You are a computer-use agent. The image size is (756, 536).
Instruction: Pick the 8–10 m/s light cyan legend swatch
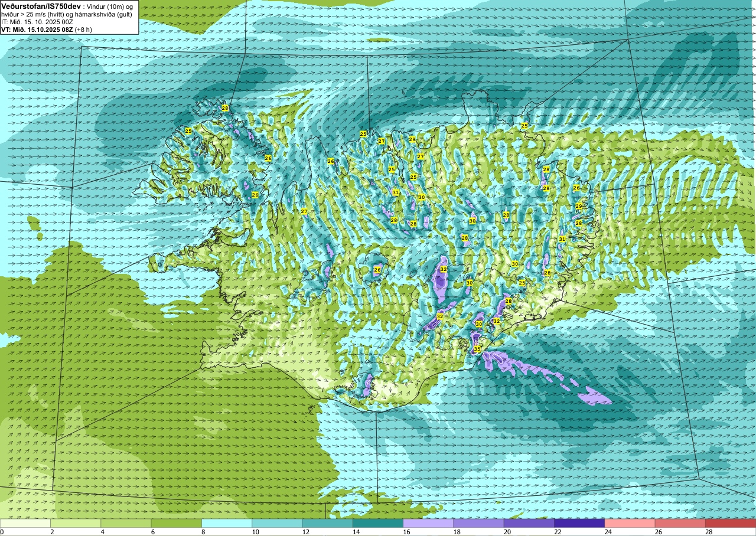tap(227, 523)
